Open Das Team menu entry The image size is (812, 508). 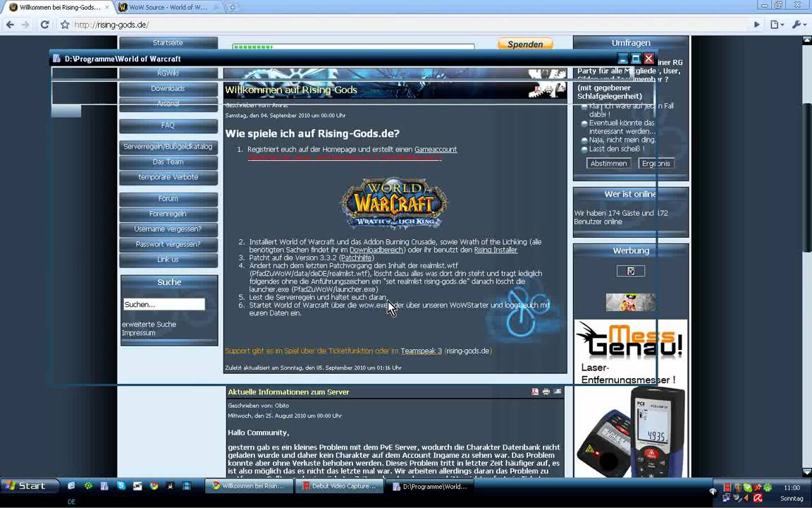coord(168,162)
